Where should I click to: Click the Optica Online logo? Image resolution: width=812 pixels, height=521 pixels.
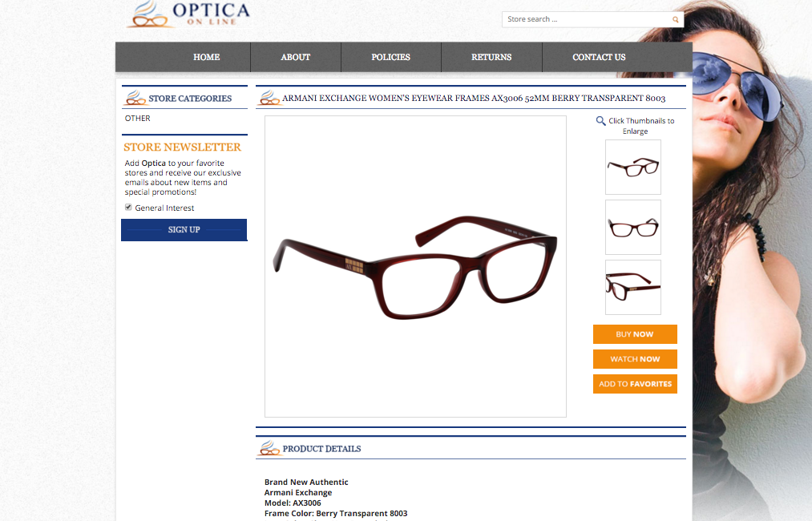(188, 14)
